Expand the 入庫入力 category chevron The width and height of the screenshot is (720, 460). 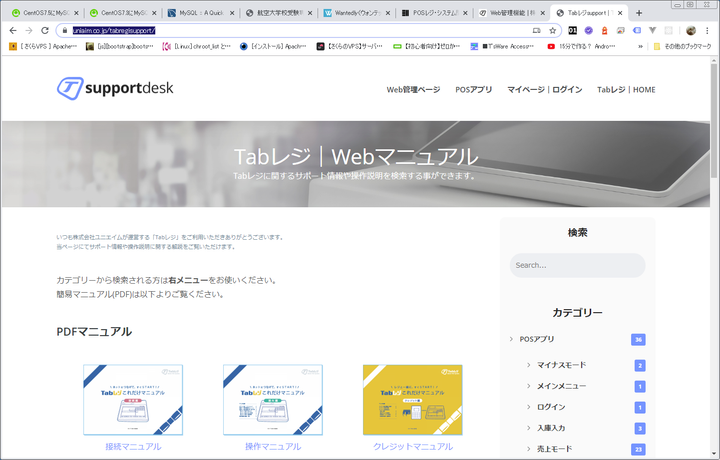click(x=529, y=428)
